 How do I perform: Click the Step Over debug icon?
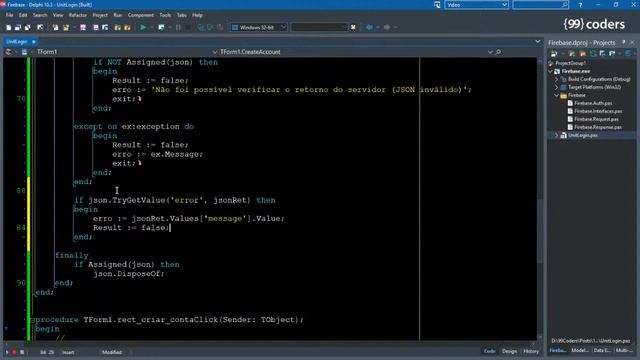coord(211,27)
